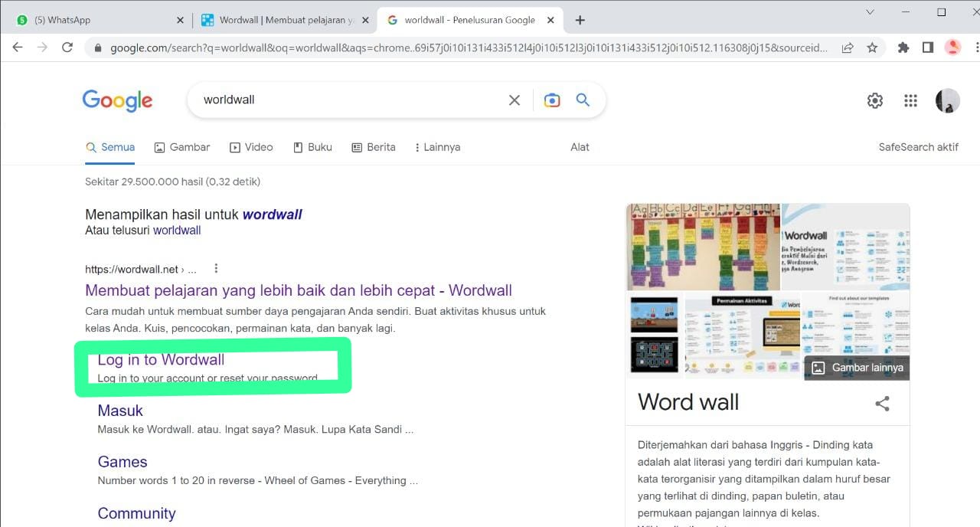The image size is (980, 527).
Task: Switch to the WhatsApp tab
Action: 100,20
